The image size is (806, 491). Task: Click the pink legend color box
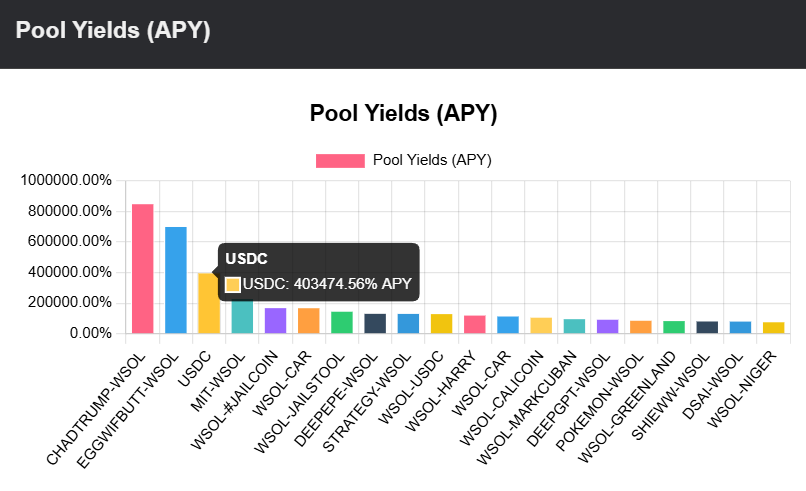340,160
